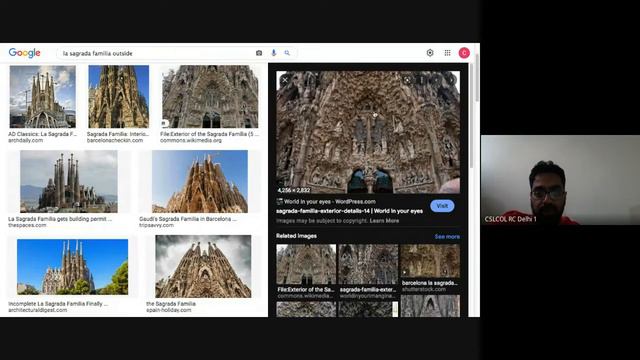Select File:Exterior of the Sagrada Familia thumbnail
Viewport: 640px width, 360px height.
tap(210, 97)
